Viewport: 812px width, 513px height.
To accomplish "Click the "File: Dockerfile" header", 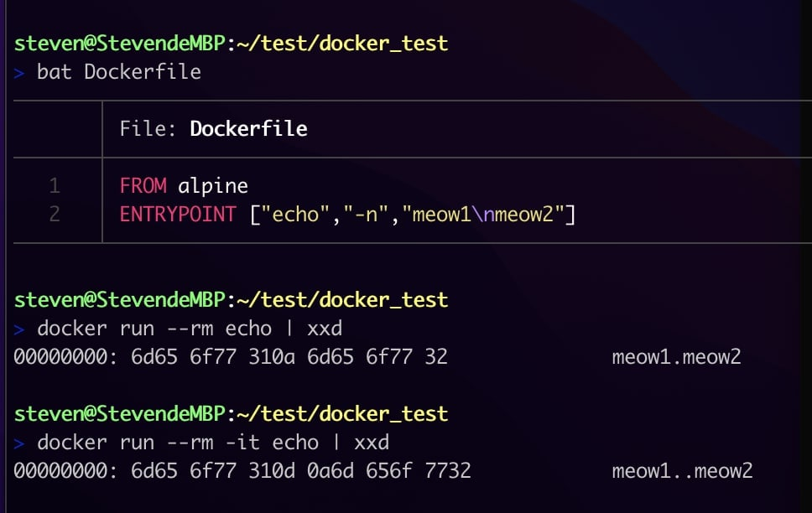I will click(213, 129).
